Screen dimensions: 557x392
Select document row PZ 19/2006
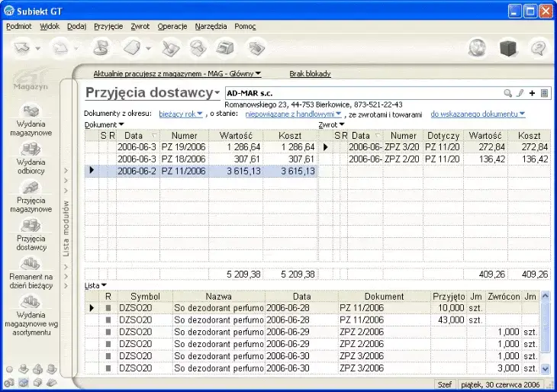(x=201, y=147)
